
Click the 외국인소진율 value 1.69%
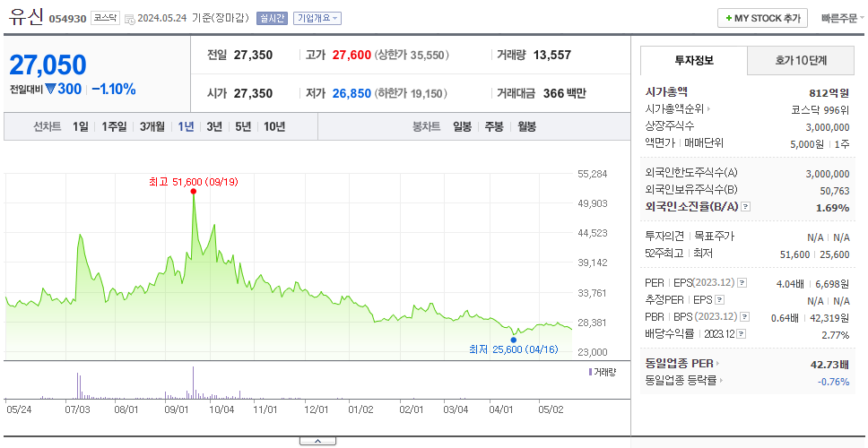832,208
